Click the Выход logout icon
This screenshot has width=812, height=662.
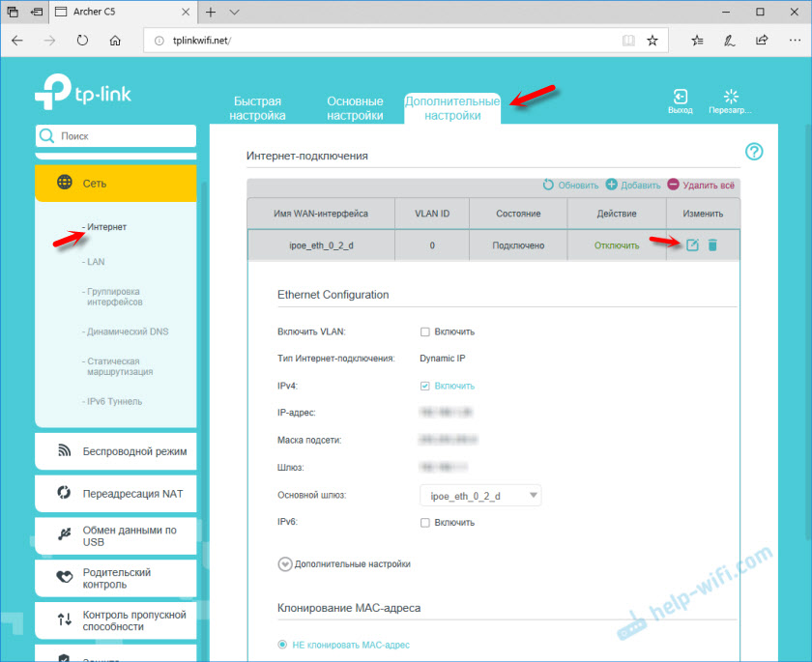680,98
